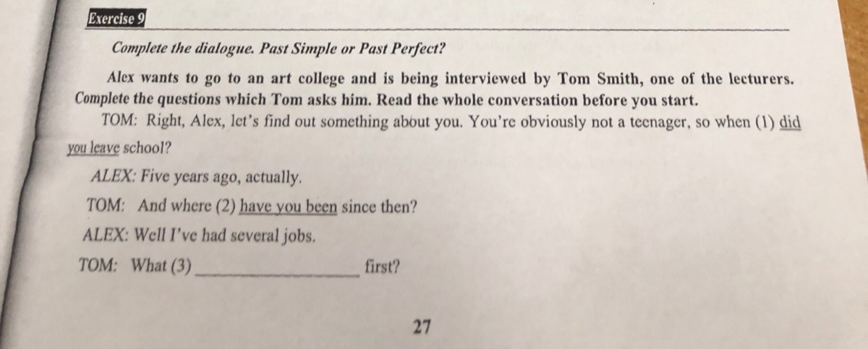Click the question number (3)
The height and width of the screenshot is (349, 868).
[181, 266]
